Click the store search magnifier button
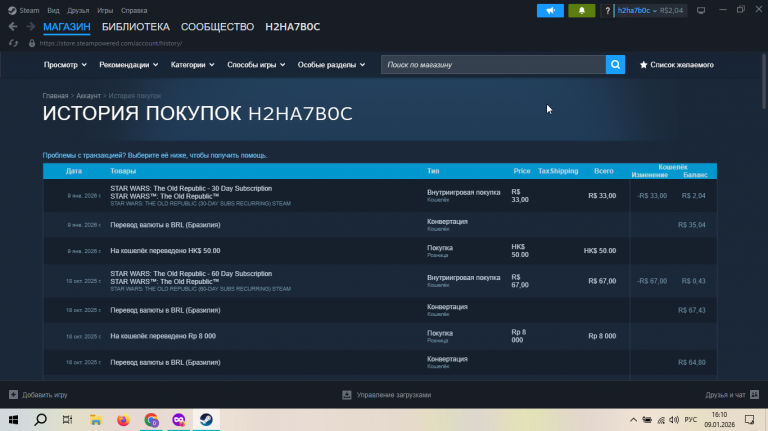 615,65
